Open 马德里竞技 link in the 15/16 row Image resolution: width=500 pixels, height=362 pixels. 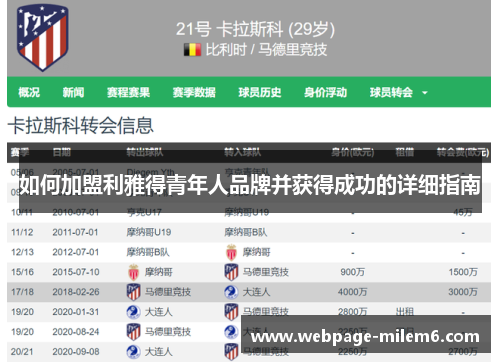(x=266, y=272)
